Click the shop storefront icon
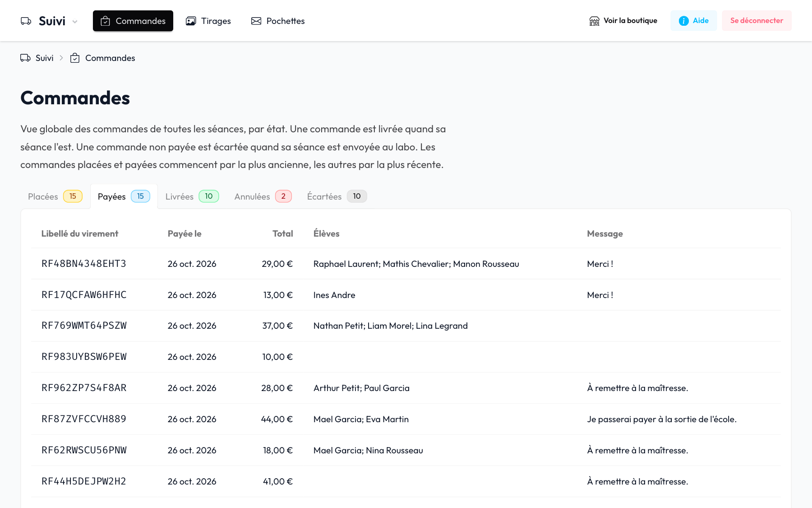812x508 pixels. click(594, 21)
